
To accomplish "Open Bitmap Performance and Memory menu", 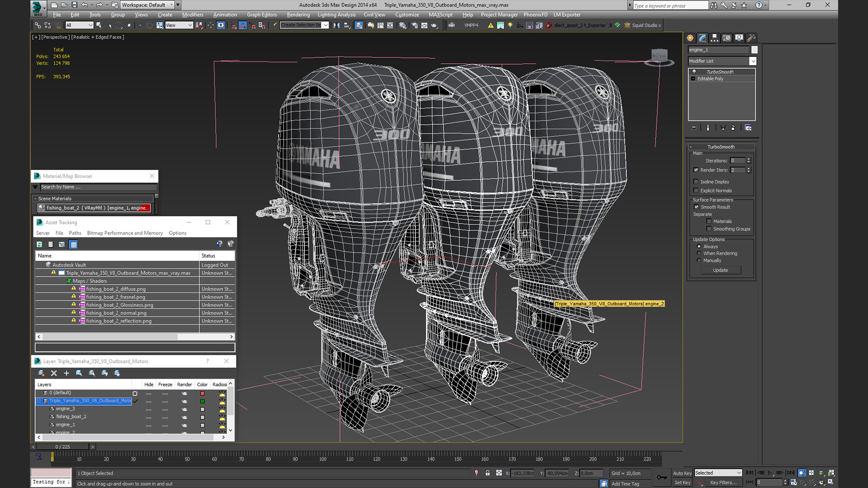I will coord(125,233).
